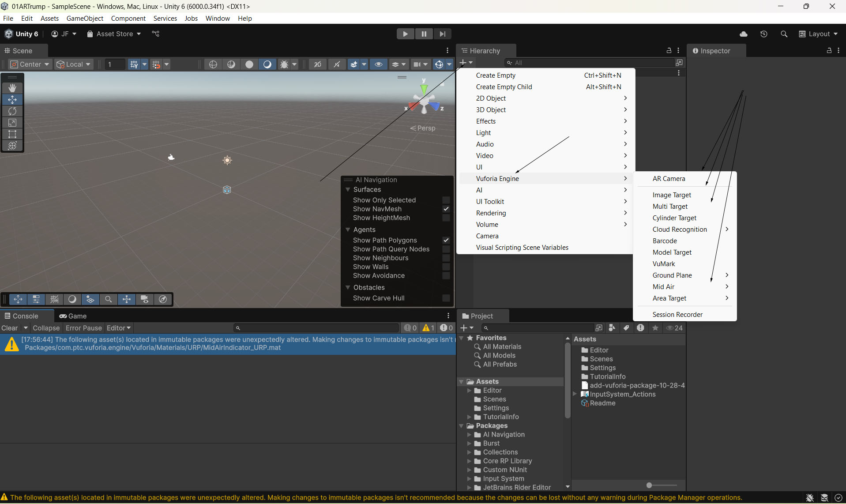The height and width of the screenshot is (504, 846).
Task: Click the Step forward button
Action: pyautogui.click(x=442, y=34)
